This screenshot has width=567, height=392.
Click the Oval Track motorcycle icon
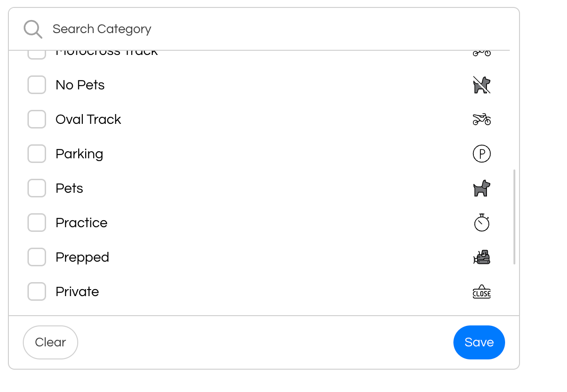coord(481,119)
